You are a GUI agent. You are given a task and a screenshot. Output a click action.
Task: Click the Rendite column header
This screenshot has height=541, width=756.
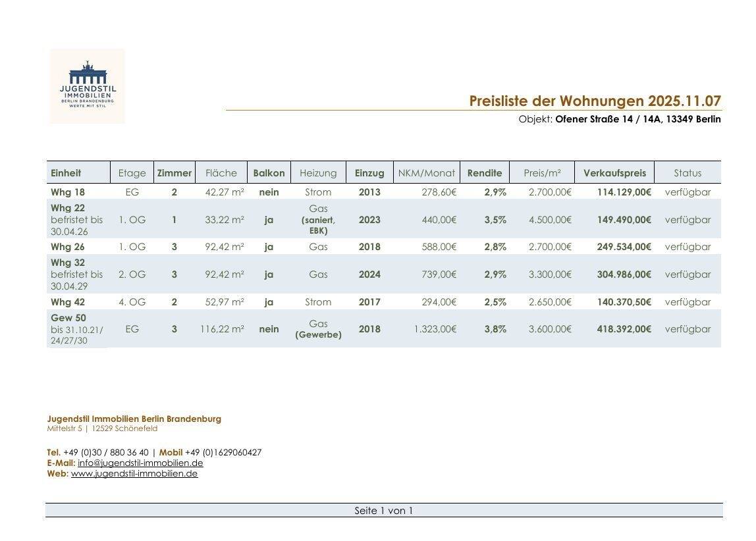(485, 172)
